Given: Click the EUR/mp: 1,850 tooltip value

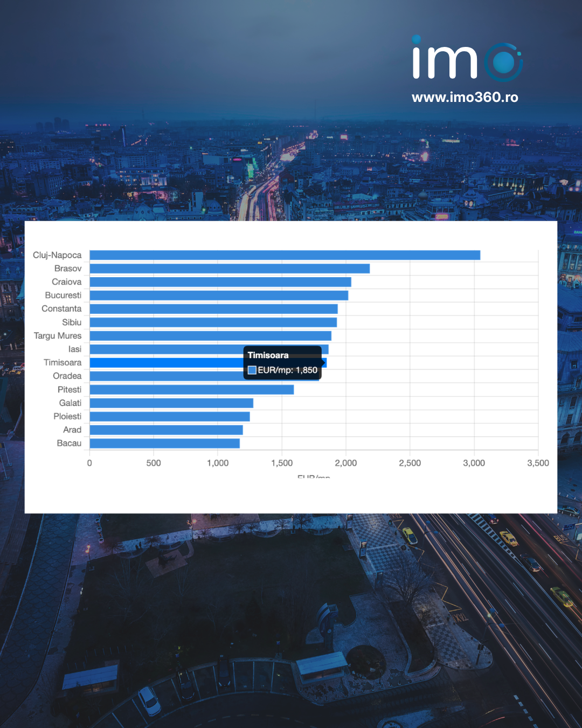Looking at the screenshot, I should (x=288, y=370).
